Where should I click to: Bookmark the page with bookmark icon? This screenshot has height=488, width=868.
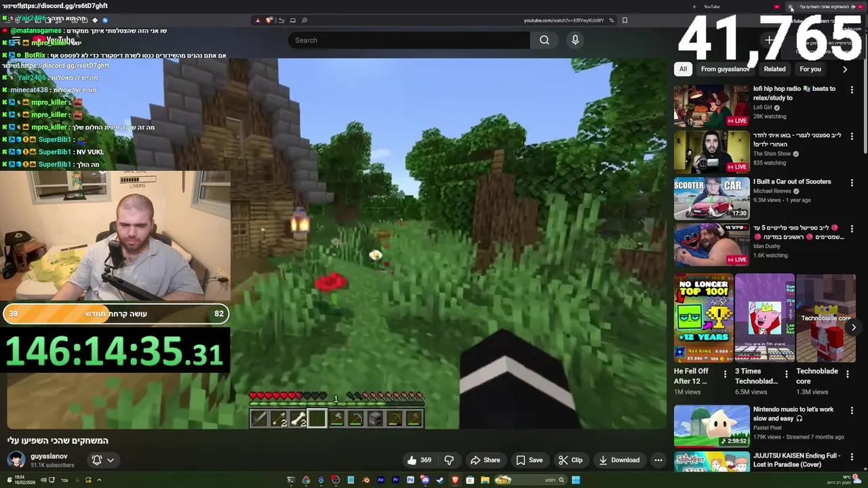click(625, 20)
